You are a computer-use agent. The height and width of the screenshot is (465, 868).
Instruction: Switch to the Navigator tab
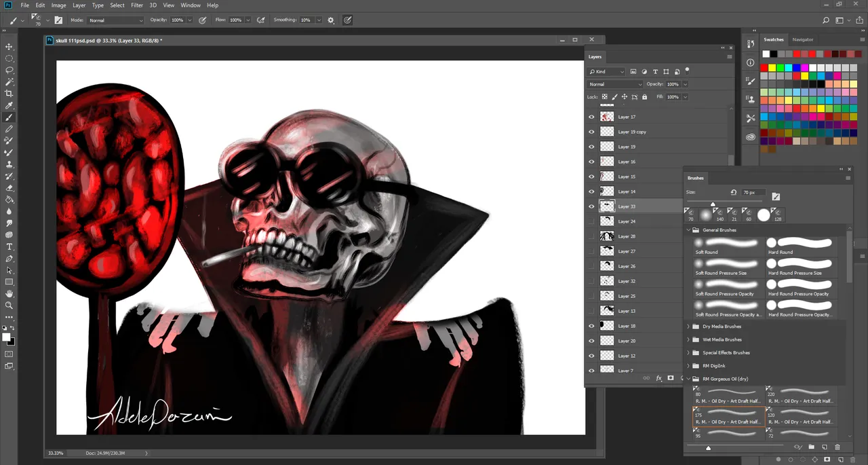coord(803,39)
